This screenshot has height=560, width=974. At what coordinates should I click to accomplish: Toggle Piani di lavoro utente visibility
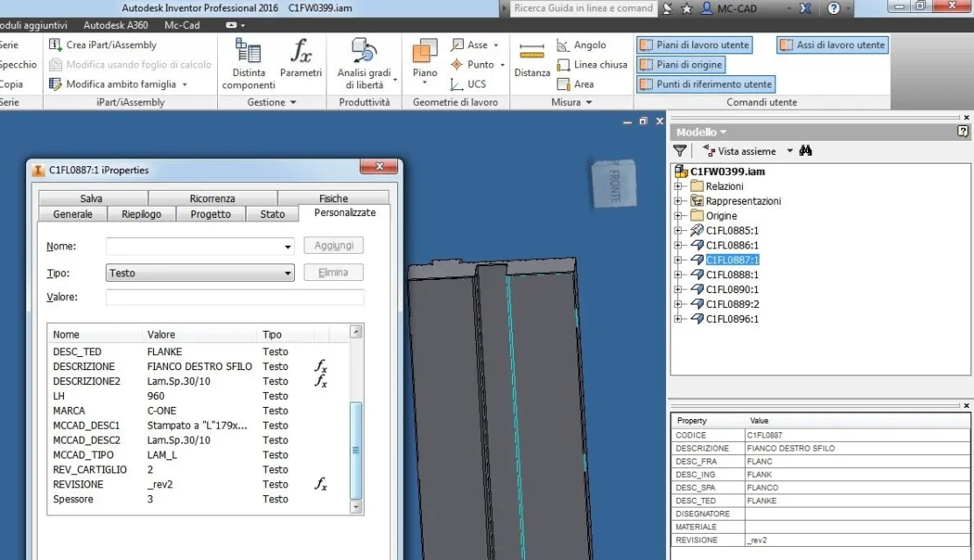695,45
